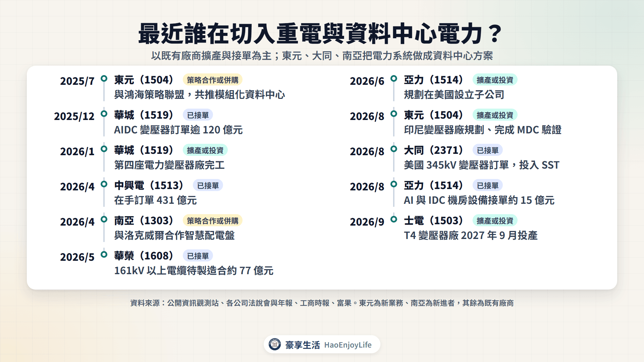Click the text AI 與 IDC 機房設備接單約 15 億元
644x362 pixels.
pyautogui.click(x=479, y=200)
